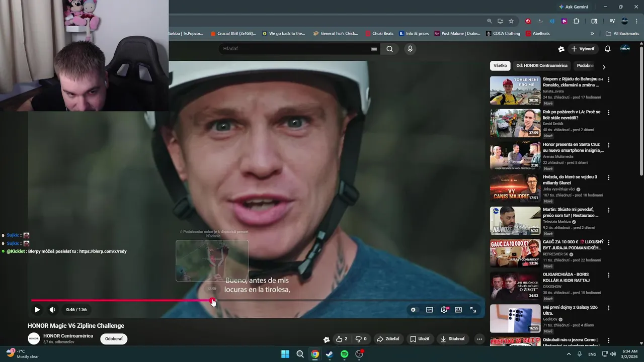Open All Bookmarks folder
Viewport: 644px width, 362px height.
pyautogui.click(x=622, y=34)
